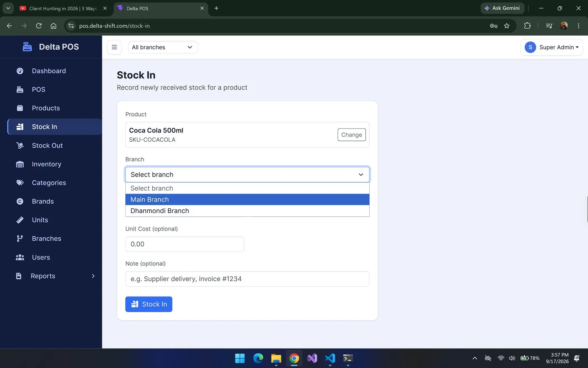The width and height of the screenshot is (588, 368).
Task: Open the All branches dropdown
Action: [x=163, y=47]
